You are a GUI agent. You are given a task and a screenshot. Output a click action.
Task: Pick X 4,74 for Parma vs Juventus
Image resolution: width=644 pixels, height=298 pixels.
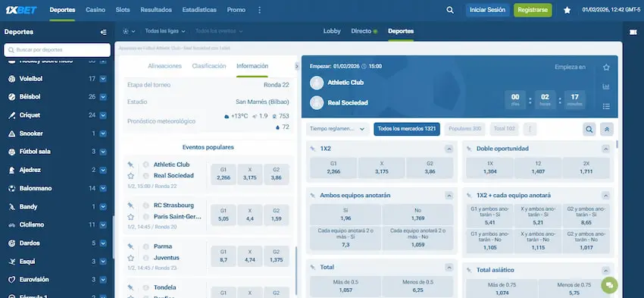click(x=250, y=256)
